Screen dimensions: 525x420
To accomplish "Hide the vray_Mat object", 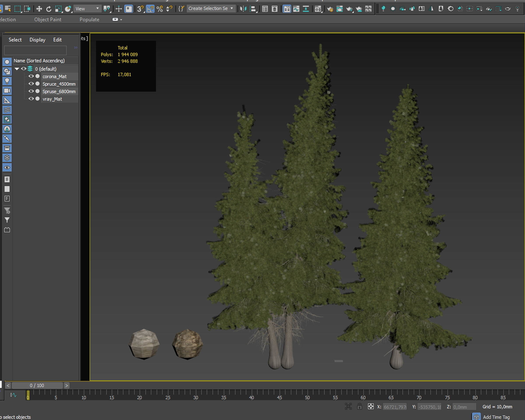I will click(31, 99).
